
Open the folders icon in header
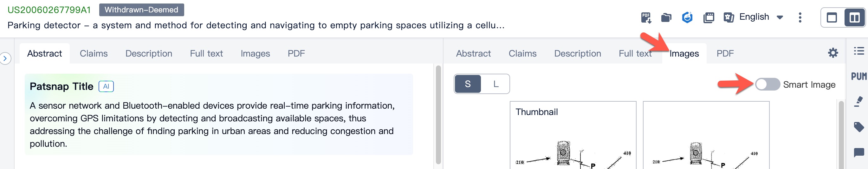(666, 17)
